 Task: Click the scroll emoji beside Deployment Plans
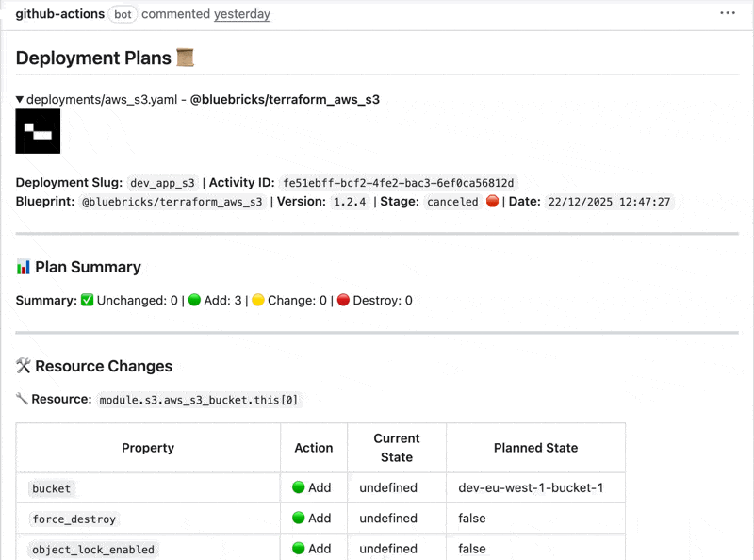point(186,58)
